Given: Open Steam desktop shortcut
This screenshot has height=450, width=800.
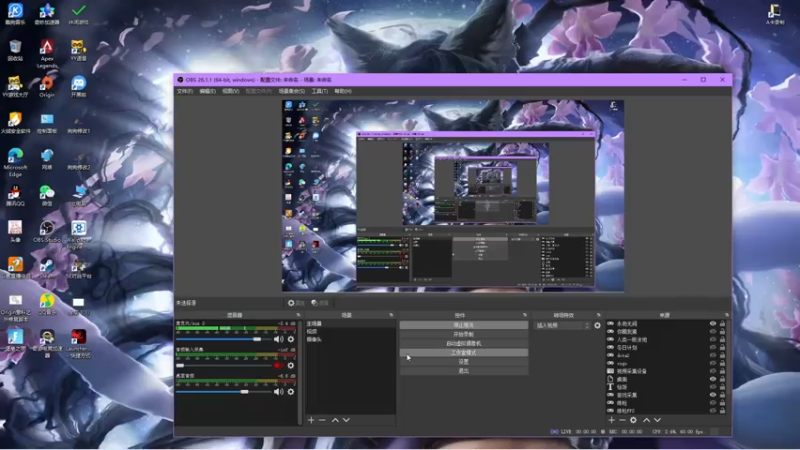Looking at the screenshot, I should click(x=47, y=268).
